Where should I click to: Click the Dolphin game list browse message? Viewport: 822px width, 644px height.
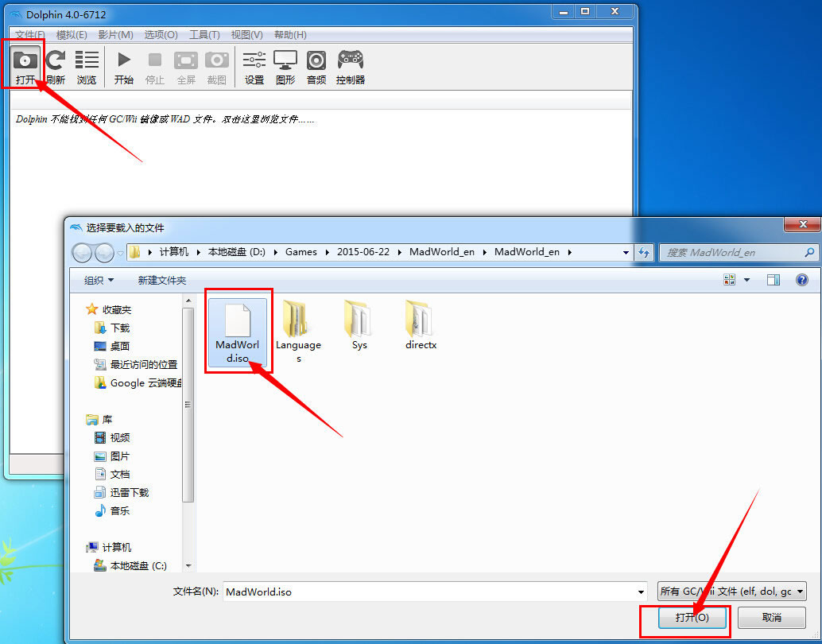coord(165,119)
